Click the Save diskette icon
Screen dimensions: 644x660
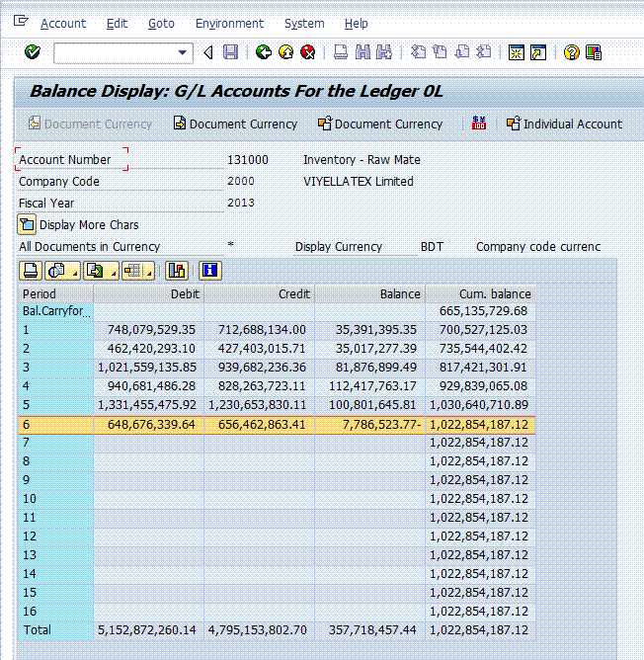tap(230, 52)
